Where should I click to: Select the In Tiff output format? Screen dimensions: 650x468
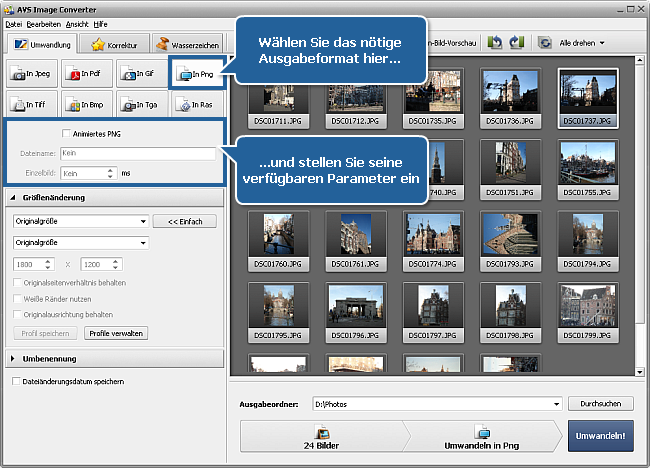32,104
